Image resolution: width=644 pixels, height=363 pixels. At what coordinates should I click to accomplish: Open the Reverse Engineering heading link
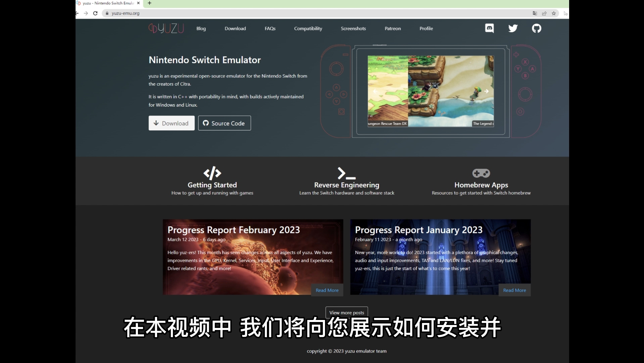(347, 185)
